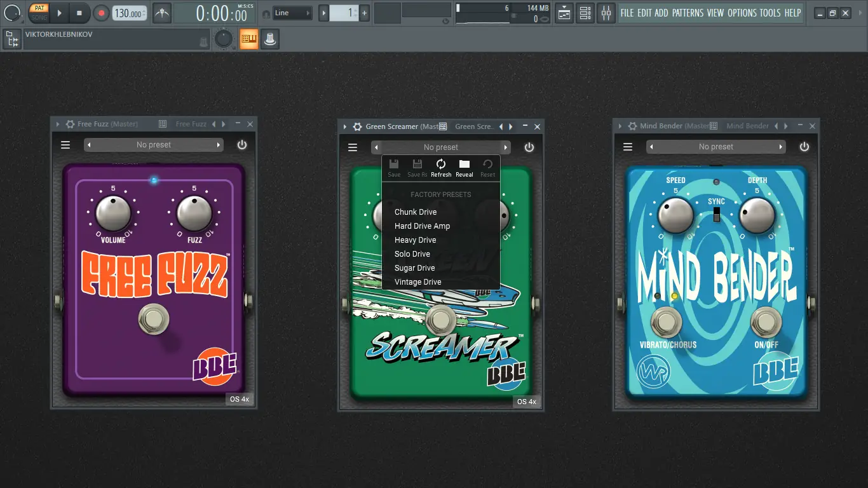Expand Mind Bender plugin options arrow
Image resolution: width=868 pixels, height=488 pixels.
[x=621, y=126]
